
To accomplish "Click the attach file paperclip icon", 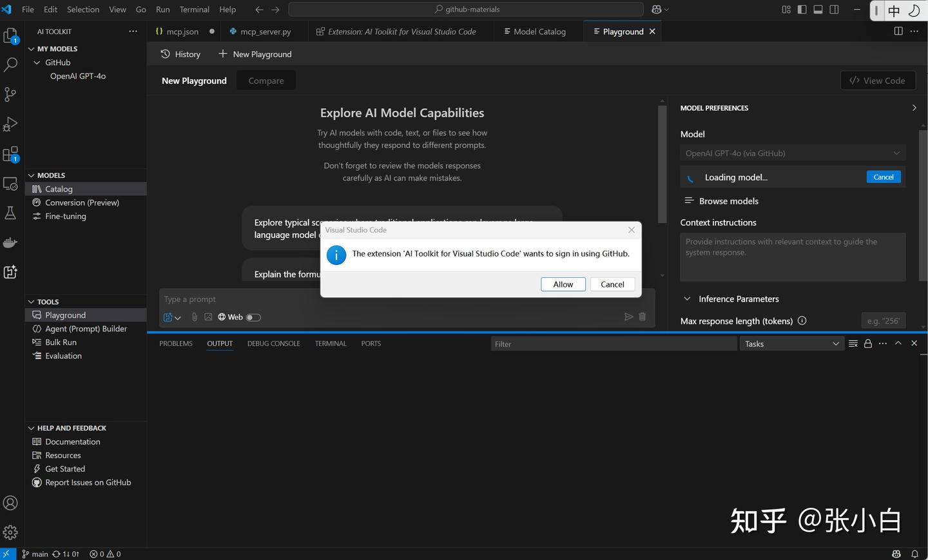I will point(195,317).
